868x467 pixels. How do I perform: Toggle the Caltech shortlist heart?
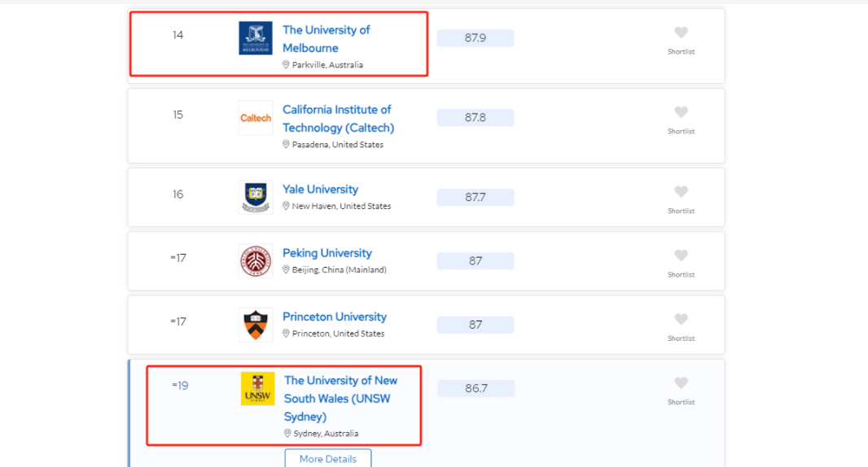(681, 112)
